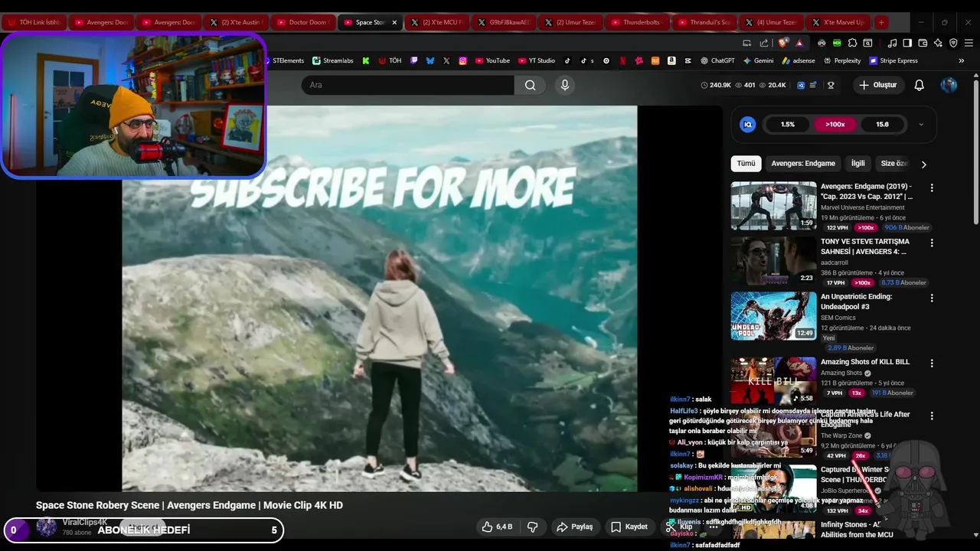
Task: Open the account avatar menu
Action: pyautogui.click(x=949, y=85)
